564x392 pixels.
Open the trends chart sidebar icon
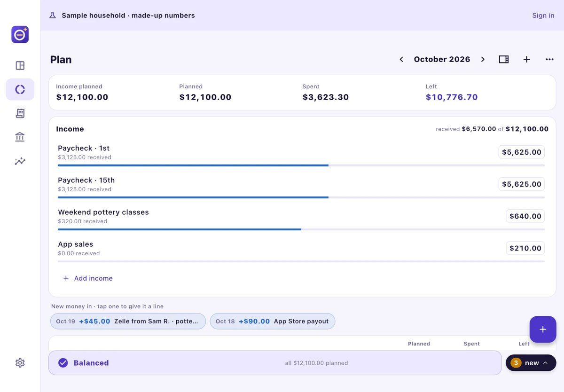pyautogui.click(x=20, y=161)
